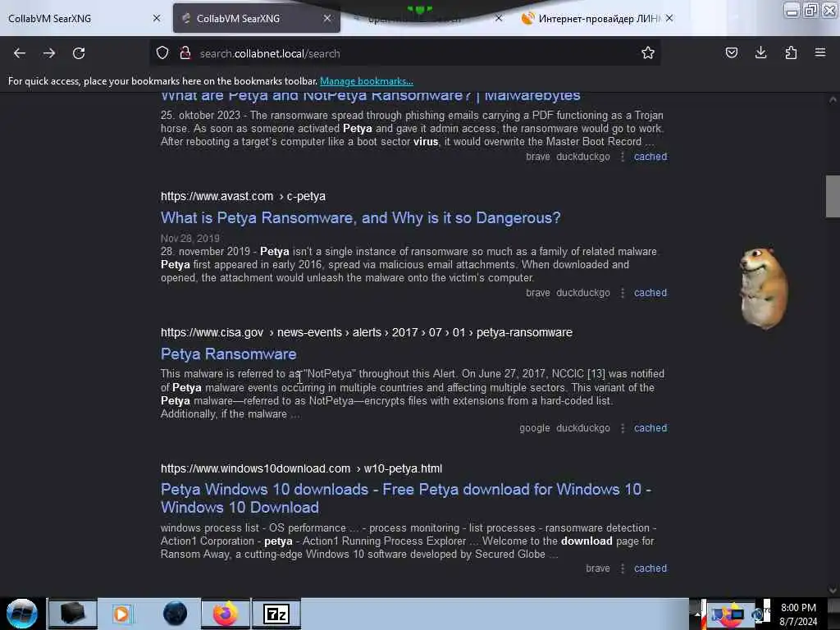Open 7-Zip from the taskbar
Viewport: 840px width, 630px height.
(x=276, y=614)
